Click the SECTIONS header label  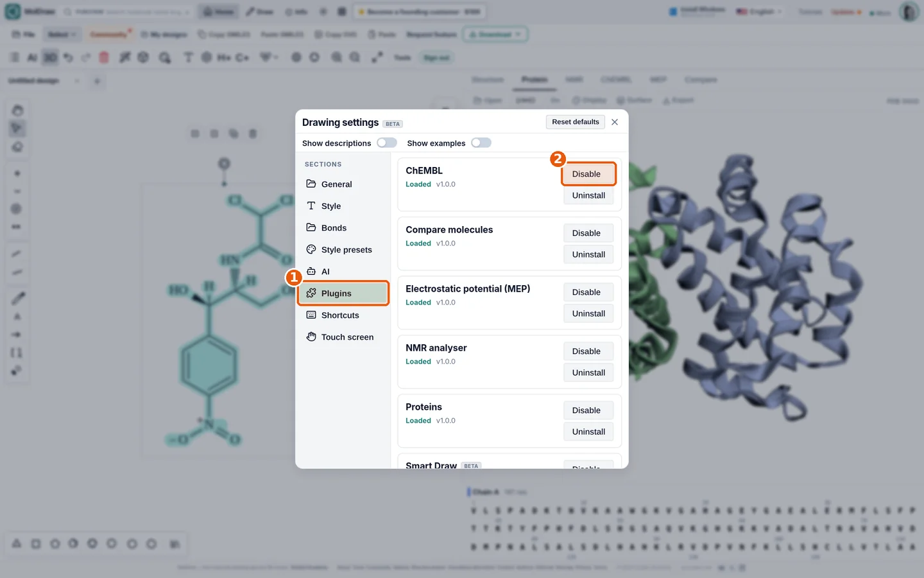[323, 164]
